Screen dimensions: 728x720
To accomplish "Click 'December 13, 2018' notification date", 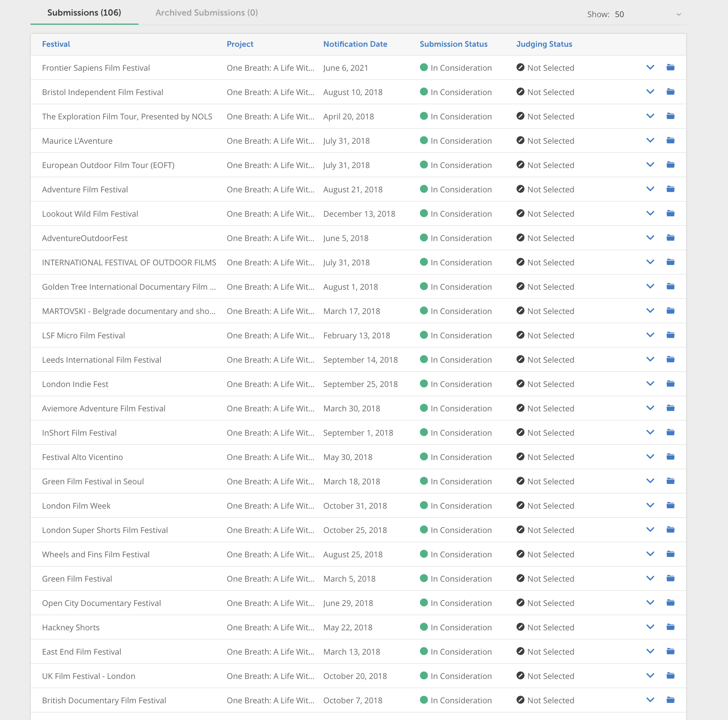I will [359, 214].
